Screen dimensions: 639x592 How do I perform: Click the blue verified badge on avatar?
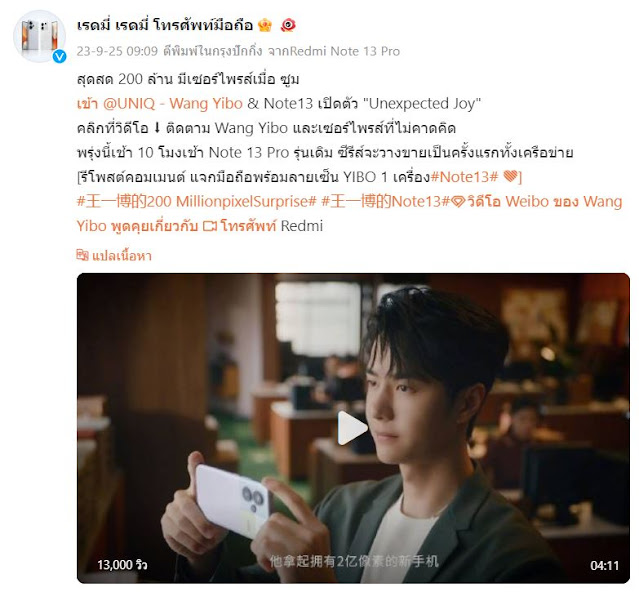pyautogui.click(x=59, y=57)
